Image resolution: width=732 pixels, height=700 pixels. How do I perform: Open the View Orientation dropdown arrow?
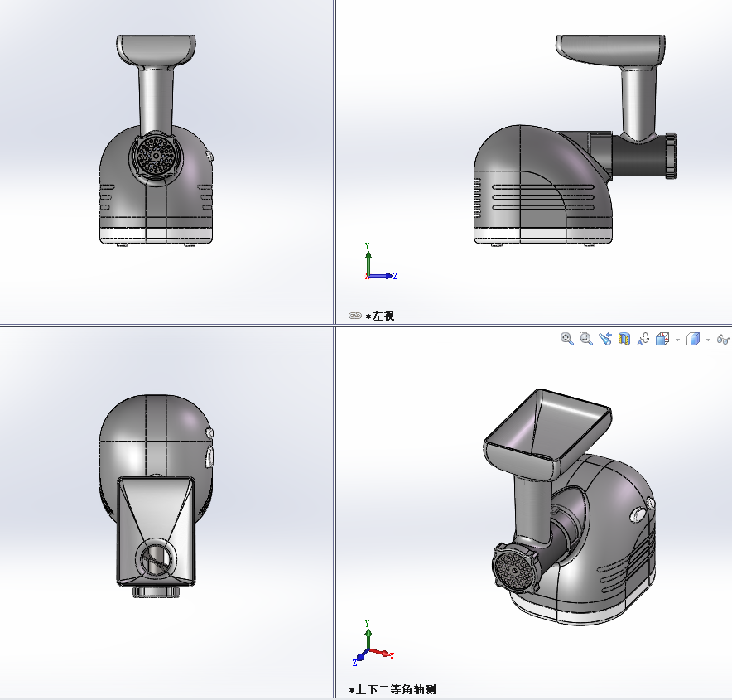tap(678, 340)
